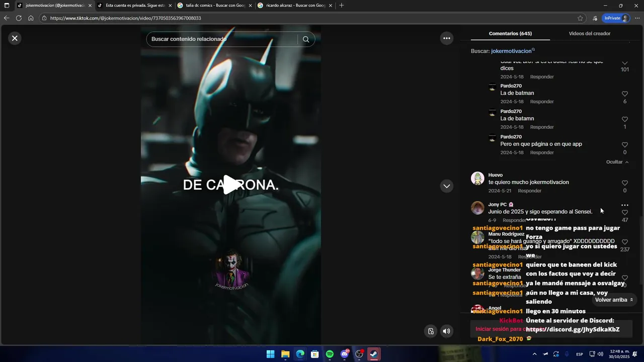Open Discord from taskbar
Screen dimensions: 644x362
pyautogui.click(x=345, y=354)
